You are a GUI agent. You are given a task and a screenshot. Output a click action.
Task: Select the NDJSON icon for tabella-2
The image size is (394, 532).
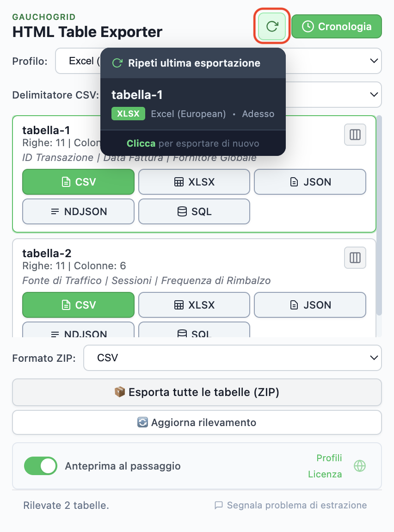point(56,333)
